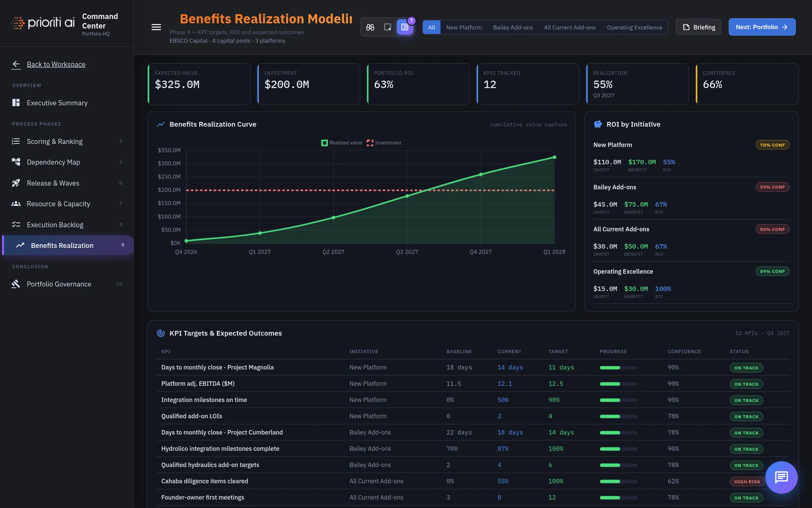Click the binoculars view icon

click(370, 27)
